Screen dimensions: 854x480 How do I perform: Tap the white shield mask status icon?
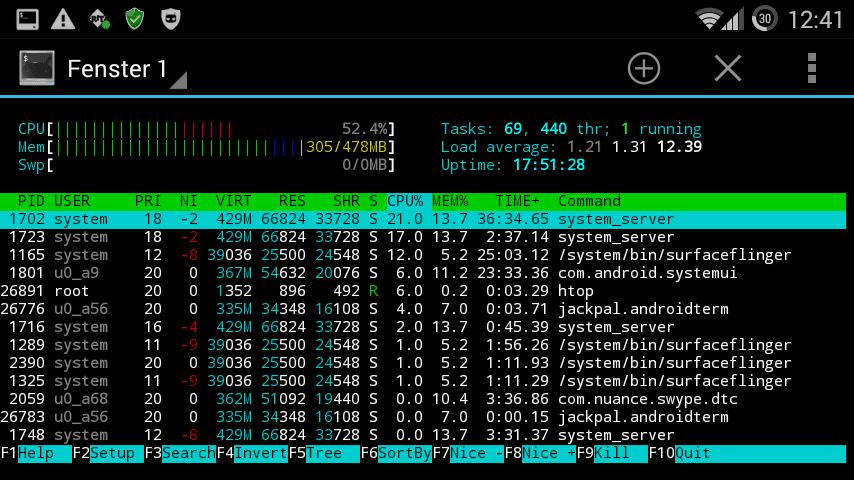click(170, 20)
